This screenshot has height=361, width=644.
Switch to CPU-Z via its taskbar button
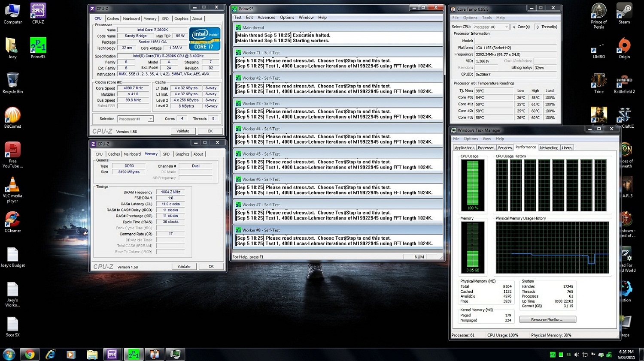[x=112, y=354]
